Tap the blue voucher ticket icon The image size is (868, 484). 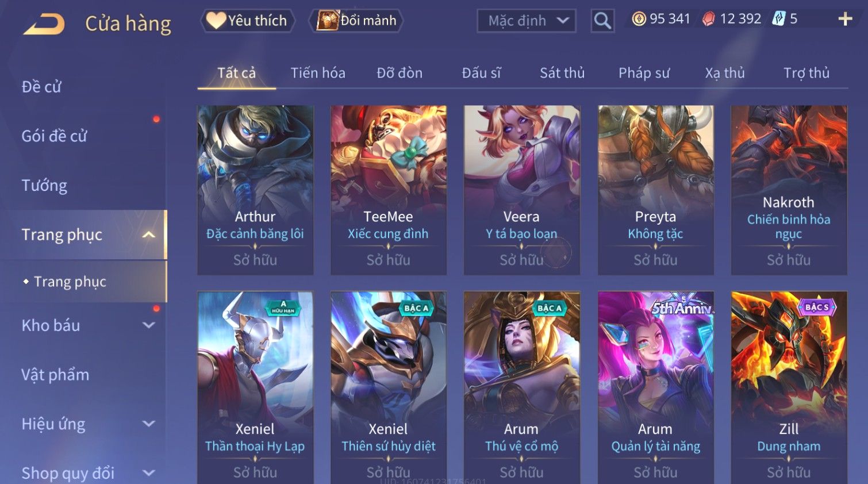[778, 19]
